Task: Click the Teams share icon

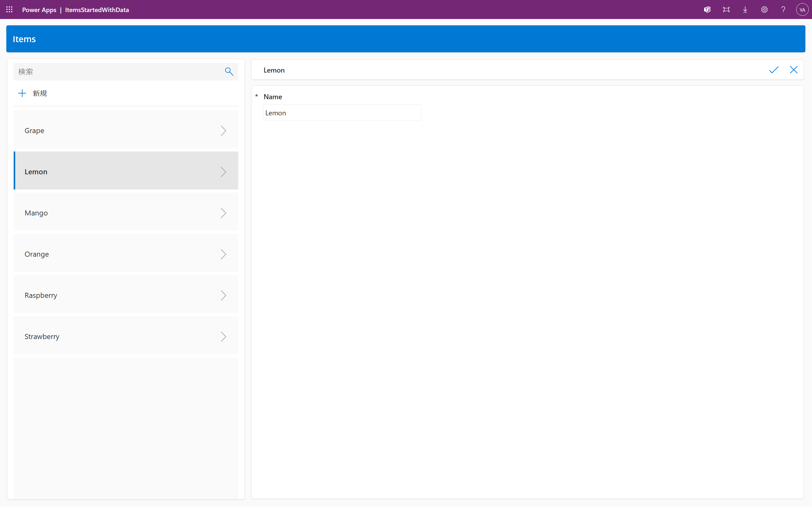Action: point(707,10)
